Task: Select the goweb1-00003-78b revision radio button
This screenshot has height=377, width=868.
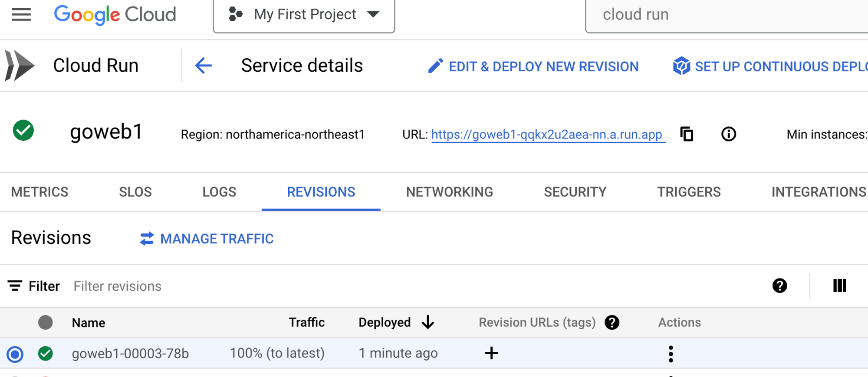Action: 15,354
